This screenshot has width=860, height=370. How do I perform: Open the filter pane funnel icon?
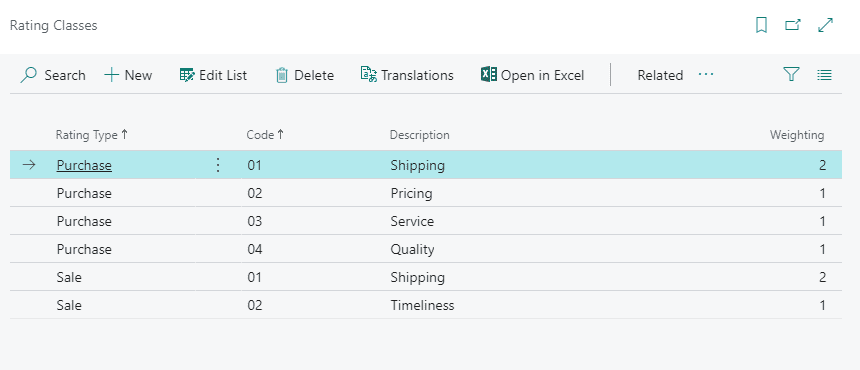791,75
